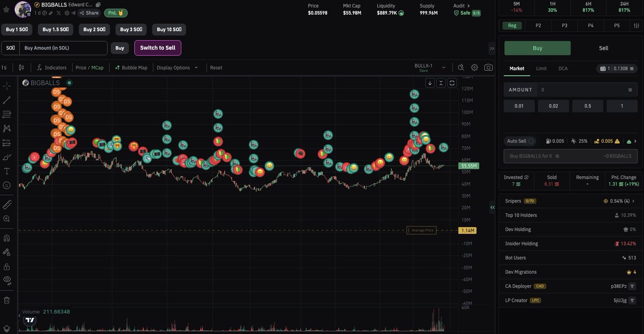Click the Reset chart button

[x=216, y=68]
